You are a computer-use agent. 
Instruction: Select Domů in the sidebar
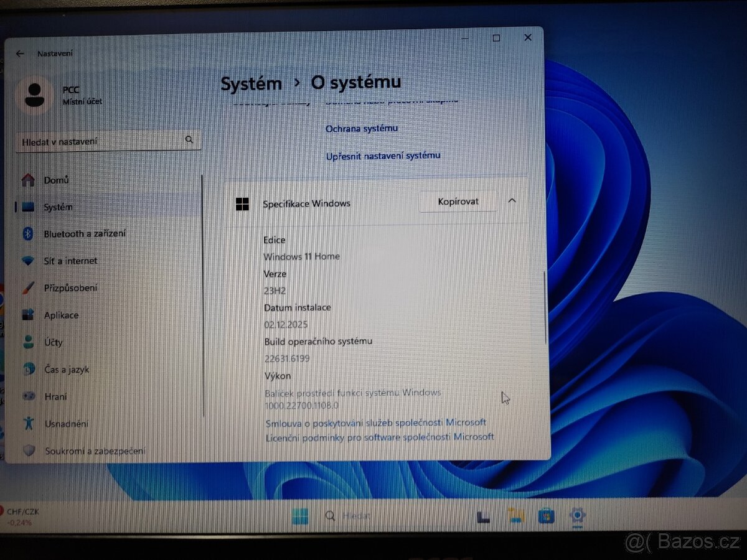pyautogui.click(x=56, y=180)
